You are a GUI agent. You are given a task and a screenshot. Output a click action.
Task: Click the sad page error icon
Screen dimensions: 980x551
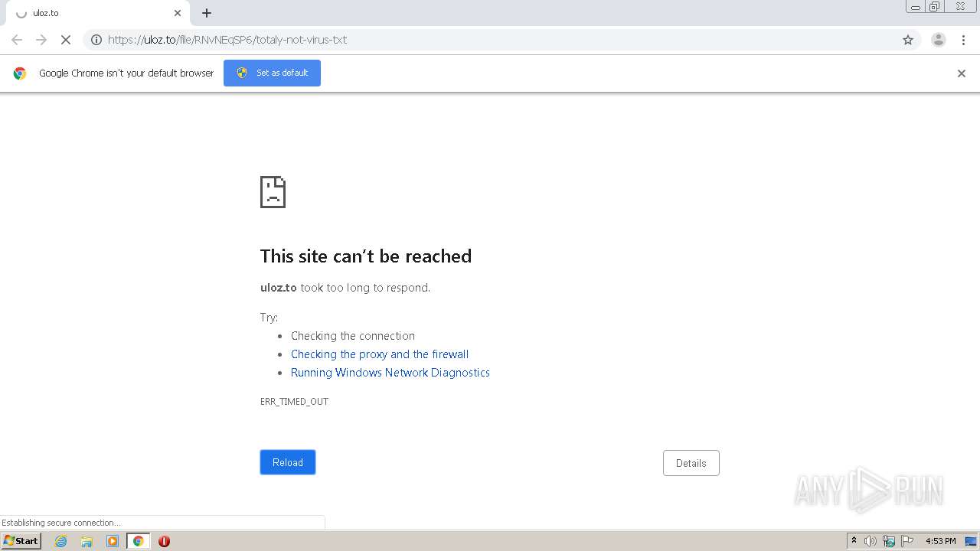(273, 192)
